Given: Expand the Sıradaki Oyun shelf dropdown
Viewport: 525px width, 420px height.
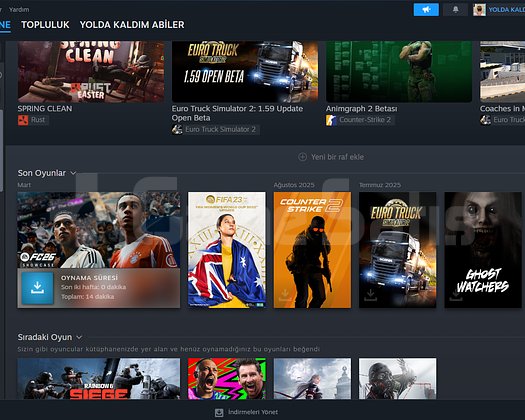Looking at the screenshot, I should point(79,337).
